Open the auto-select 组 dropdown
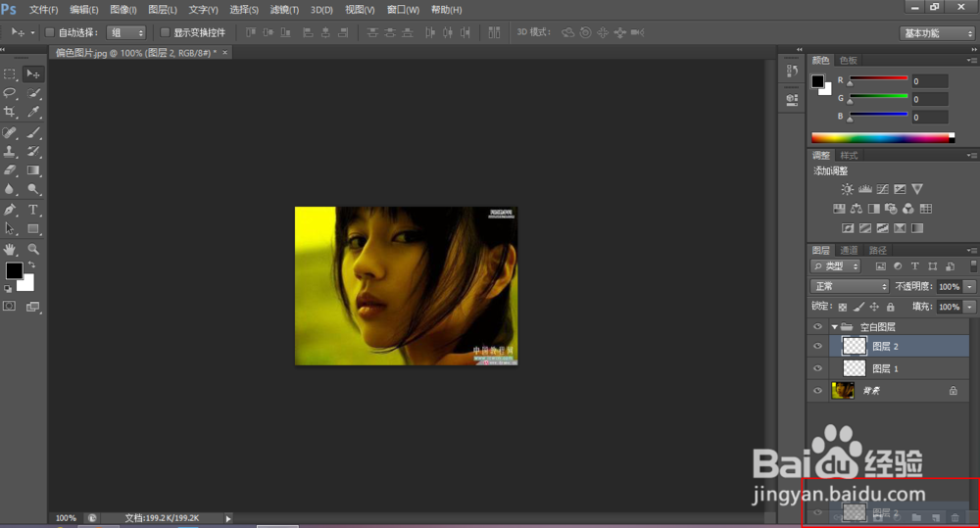Viewport: 980px width, 528px height. (x=126, y=32)
